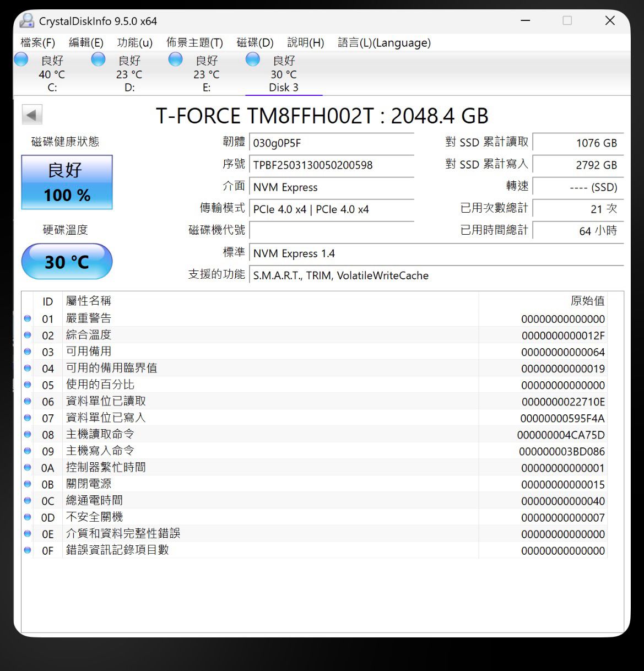This screenshot has width=644, height=671.
Task: Open the 佈景主題(T) menu
Action: tap(194, 42)
